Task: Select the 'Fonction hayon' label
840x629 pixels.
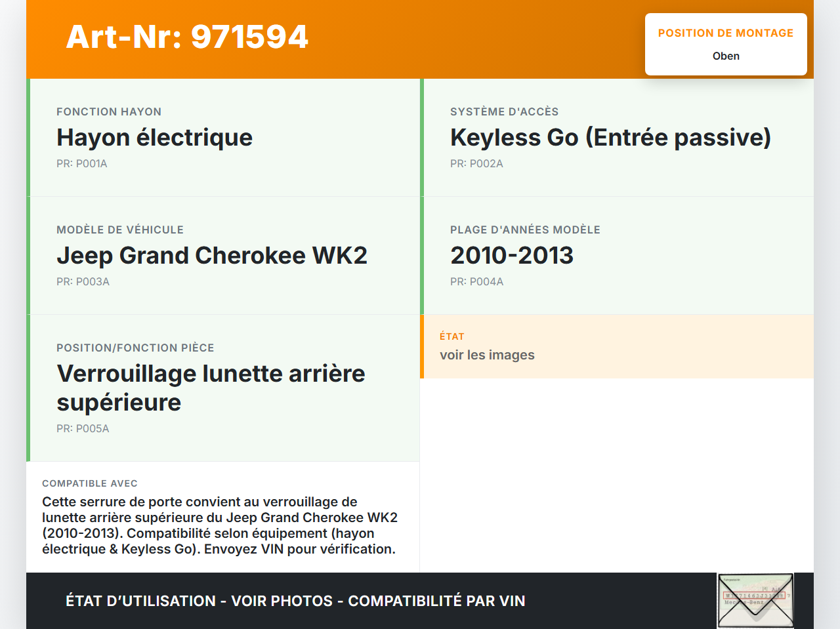Action: coord(109,112)
